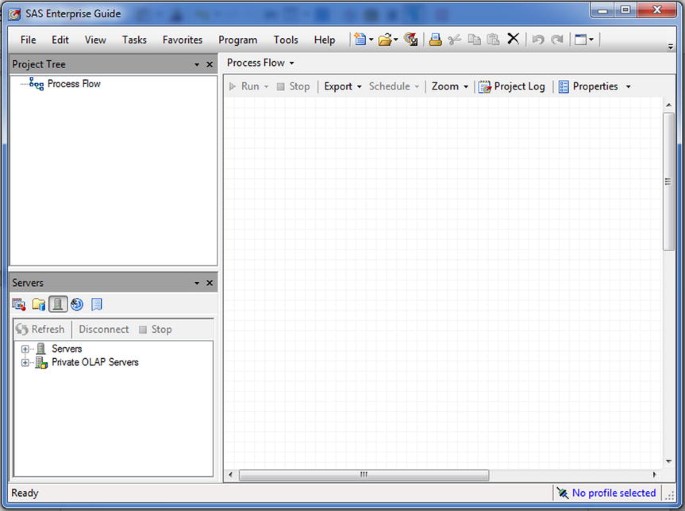This screenshot has height=511, width=685.
Task: Expand the Servers tree node
Action: (25, 349)
